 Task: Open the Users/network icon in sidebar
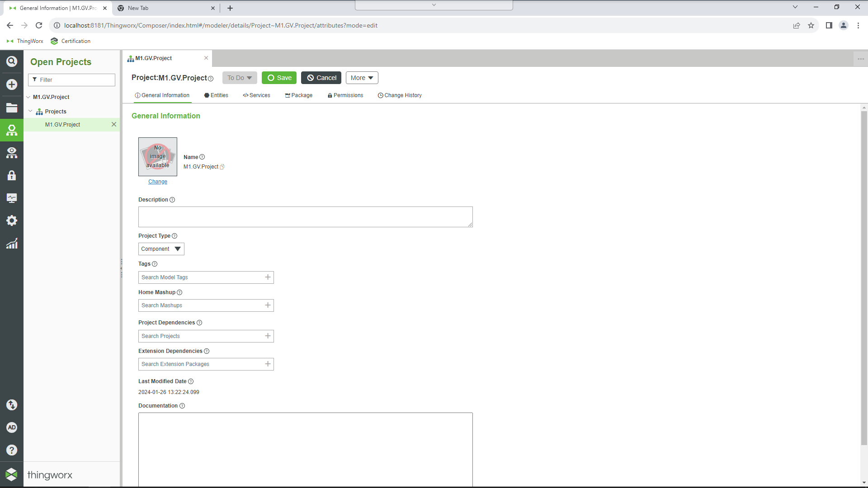tap(12, 153)
